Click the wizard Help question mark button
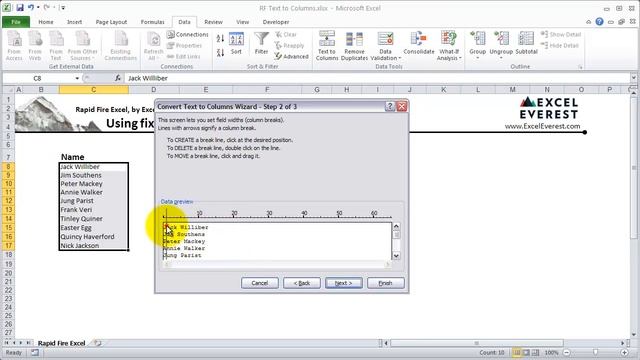640x360 pixels. click(390, 107)
